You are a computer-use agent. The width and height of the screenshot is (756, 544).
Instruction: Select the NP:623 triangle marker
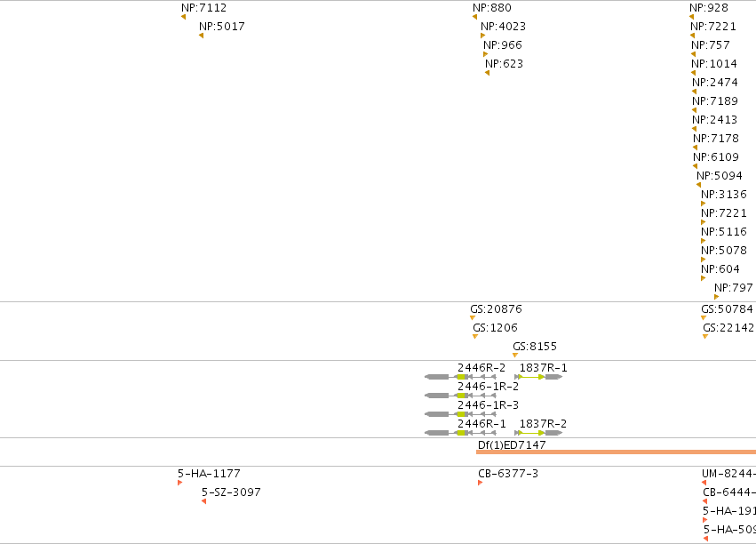487,73
